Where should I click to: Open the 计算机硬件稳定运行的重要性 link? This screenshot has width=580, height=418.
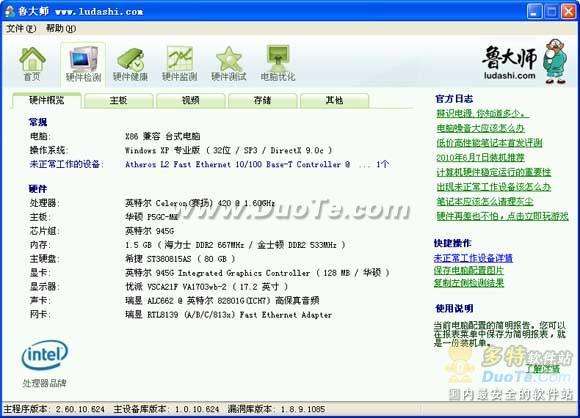[493, 172]
